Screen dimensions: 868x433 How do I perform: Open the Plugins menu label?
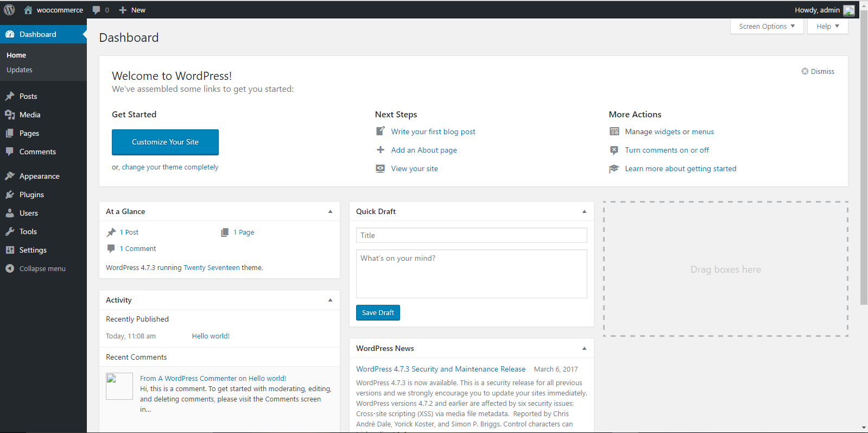(x=31, y=194)
